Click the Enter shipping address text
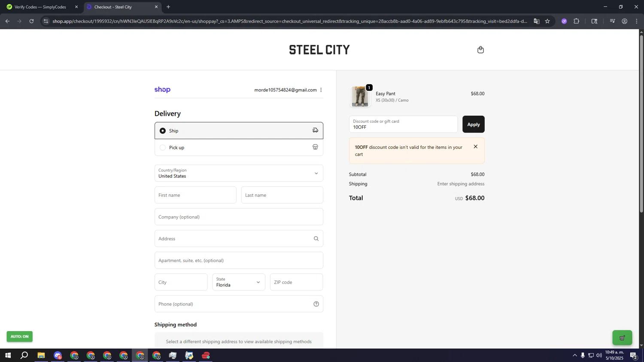Image resolution: width=644 pixels, height=362 pixels. pyautogui.click(x=461, y=184)
